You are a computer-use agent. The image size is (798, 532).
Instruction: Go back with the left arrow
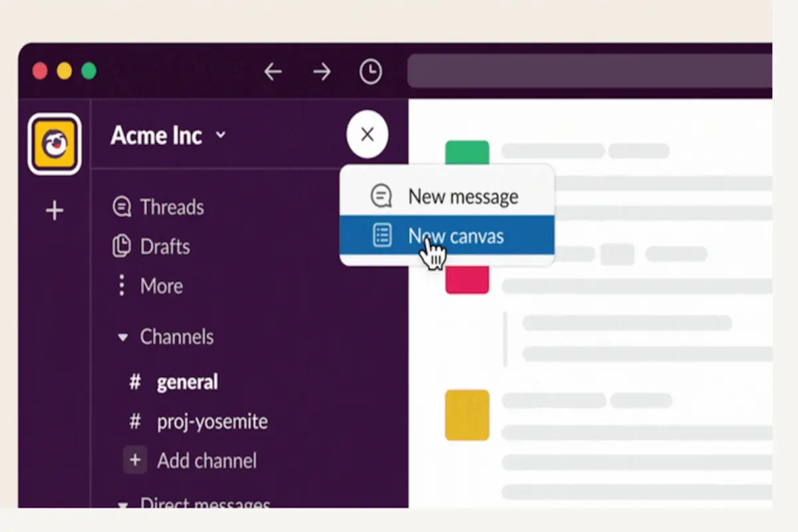click(273, 72)
